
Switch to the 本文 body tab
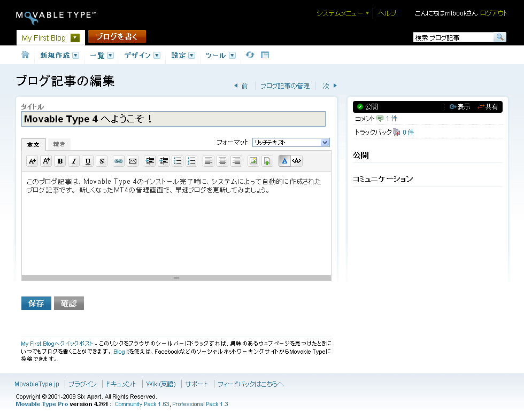[x=33, y=145]
